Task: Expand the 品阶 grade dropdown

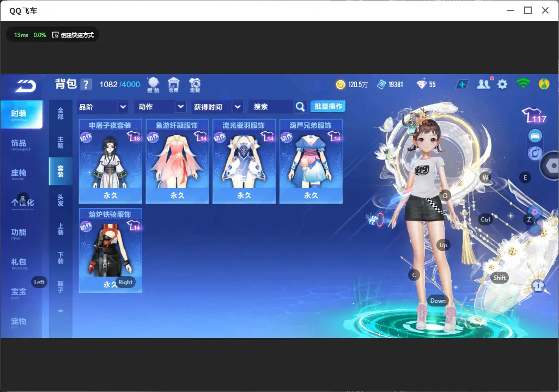Action: tap(102, 107)
